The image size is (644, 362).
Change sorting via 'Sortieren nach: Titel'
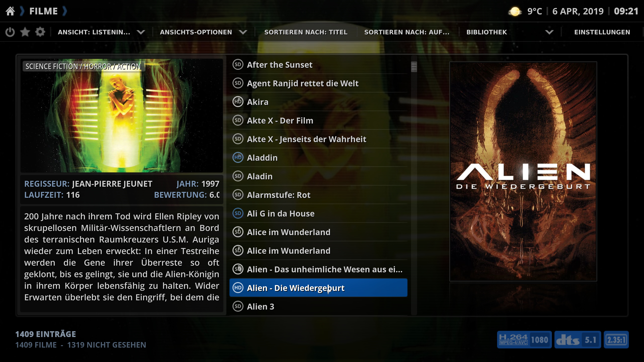tap(306, 32)
